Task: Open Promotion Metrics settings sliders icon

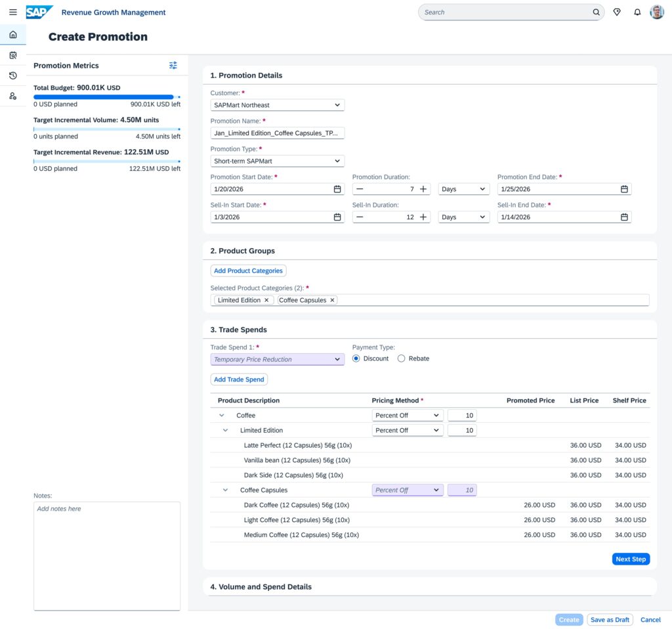Action: click(x=173, y=65)
